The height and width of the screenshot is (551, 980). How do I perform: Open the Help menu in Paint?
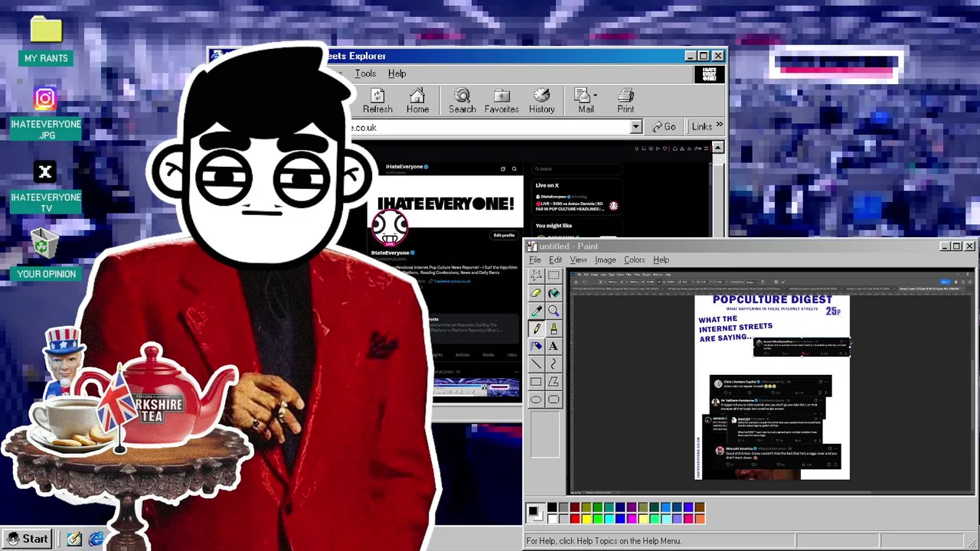click(661, 260)
